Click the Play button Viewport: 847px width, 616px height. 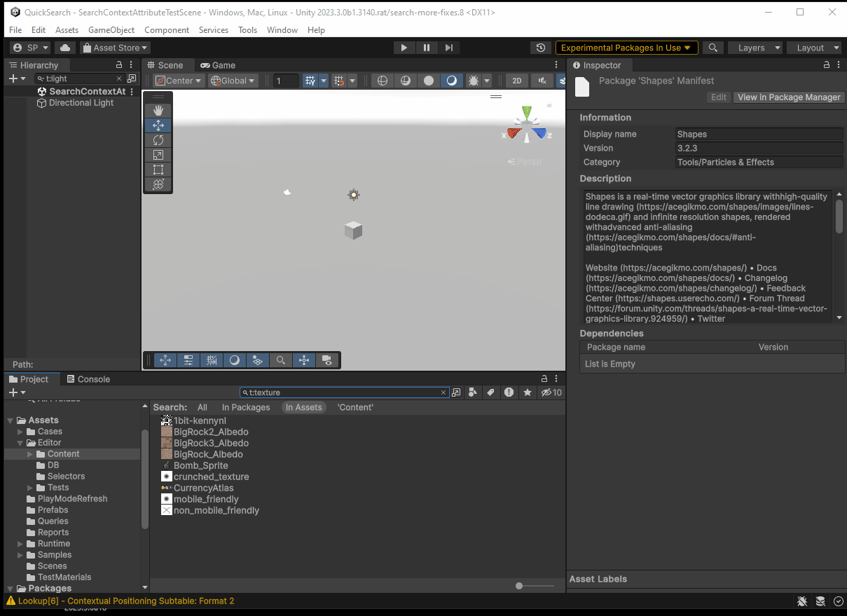(x=404, y=48)
